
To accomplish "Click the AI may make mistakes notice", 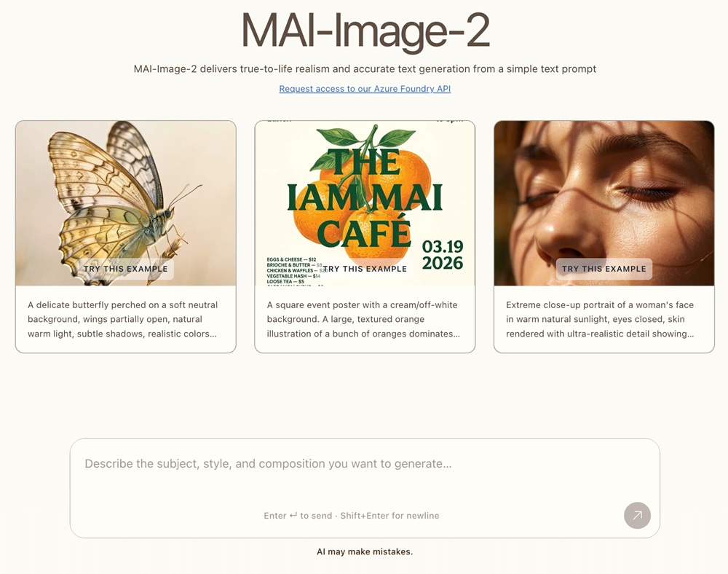I will click(x=365, y=551).
